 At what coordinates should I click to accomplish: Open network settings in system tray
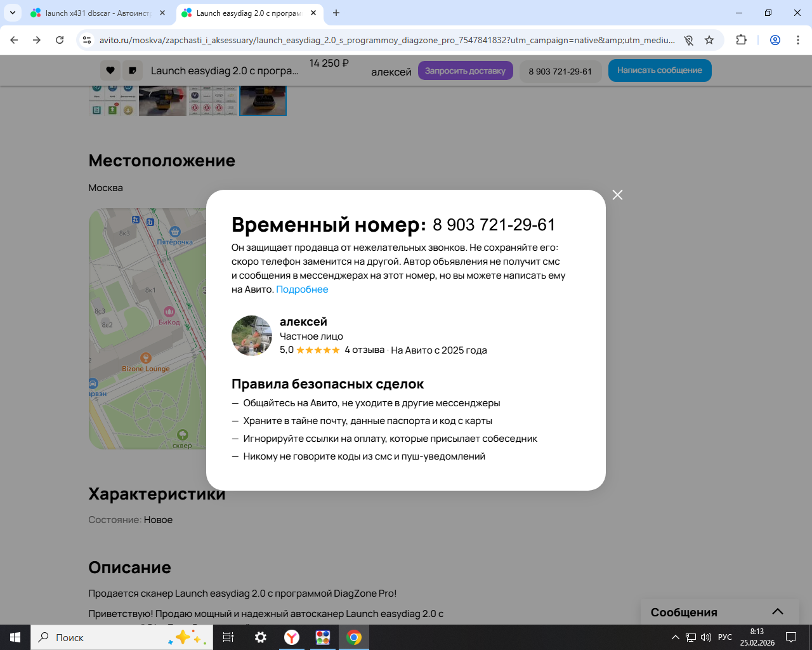[691, 637]
